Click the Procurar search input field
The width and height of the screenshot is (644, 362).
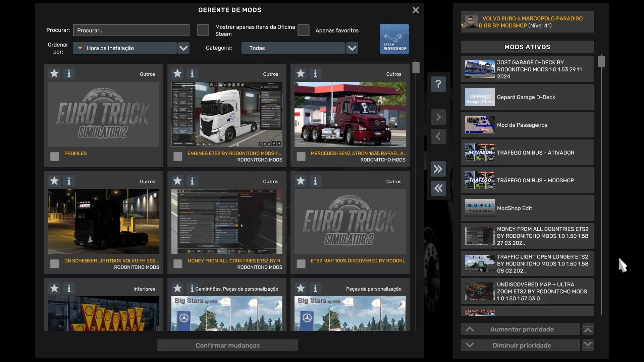tap(131, 30)
